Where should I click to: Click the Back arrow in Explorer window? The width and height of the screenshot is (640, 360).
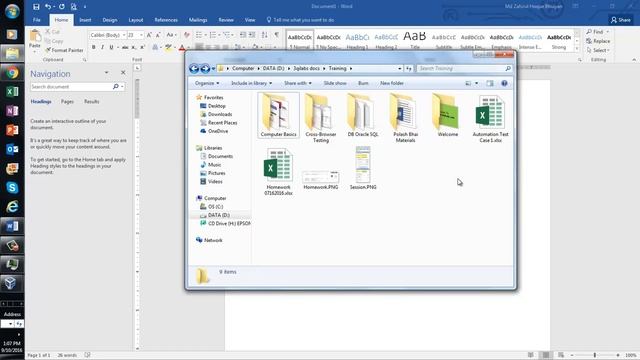194,69
